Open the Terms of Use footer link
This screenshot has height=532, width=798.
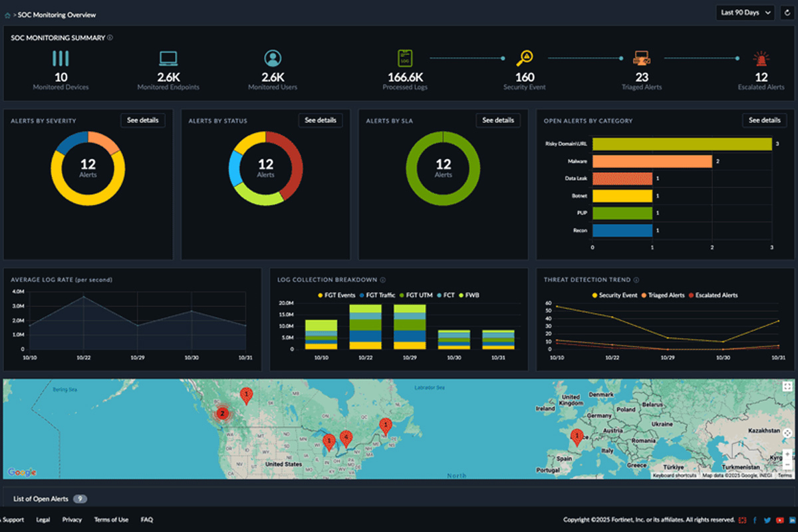click(111, 520)
